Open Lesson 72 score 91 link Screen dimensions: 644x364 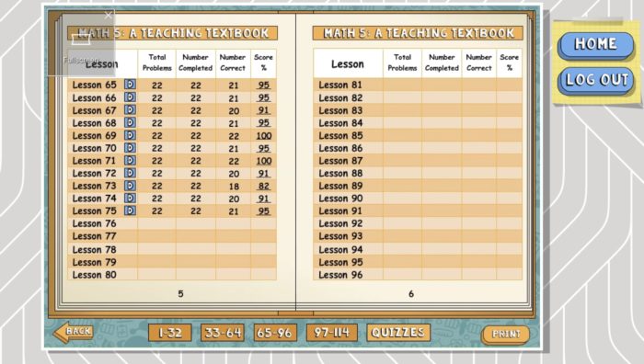[263, 173]
